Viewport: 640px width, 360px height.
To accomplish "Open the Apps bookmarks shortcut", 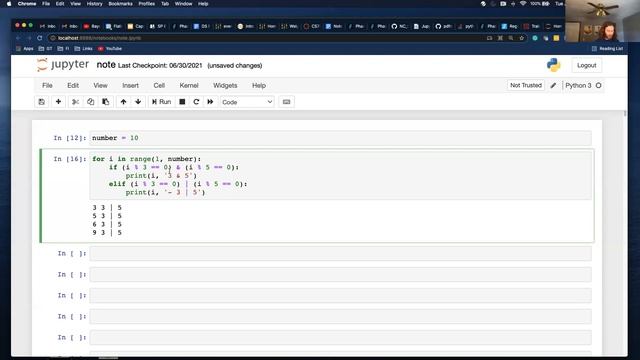I will [24, 49].
